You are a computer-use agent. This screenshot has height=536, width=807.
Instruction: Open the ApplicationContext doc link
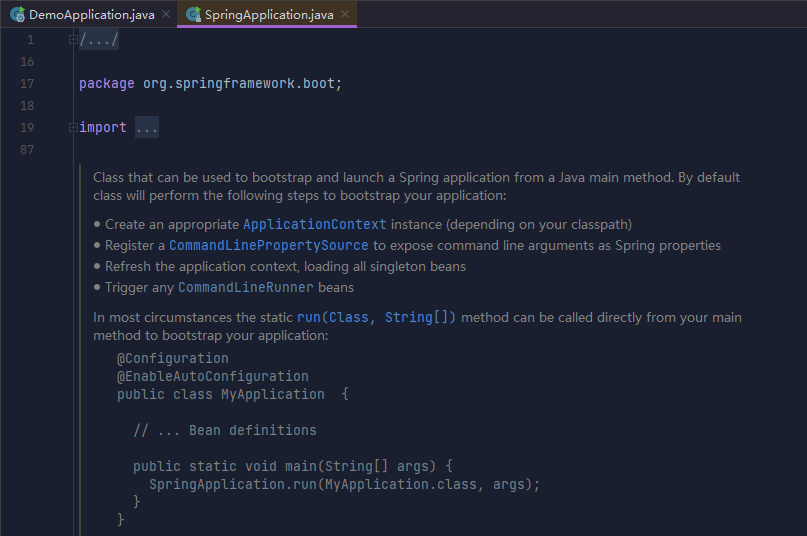tap(314, 224)
